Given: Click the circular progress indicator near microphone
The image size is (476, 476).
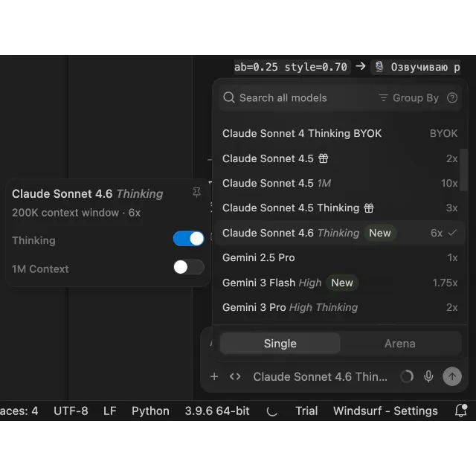Looking at the screenshot, I should click(x=407, y=376).
